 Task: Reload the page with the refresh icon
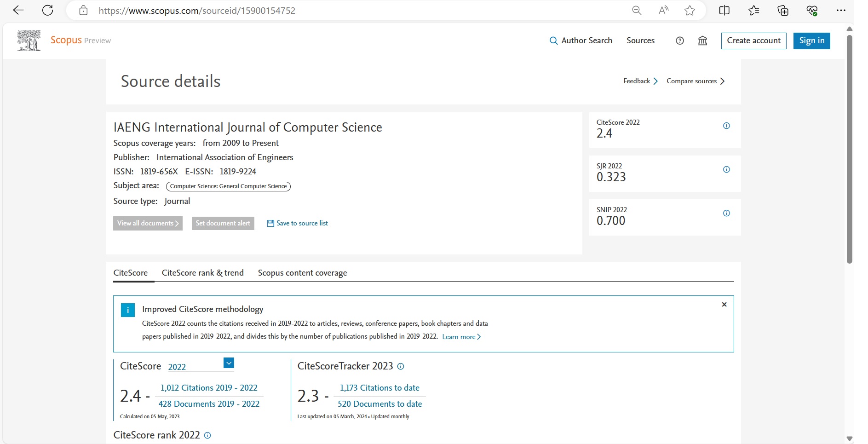(x=48, y=10)
